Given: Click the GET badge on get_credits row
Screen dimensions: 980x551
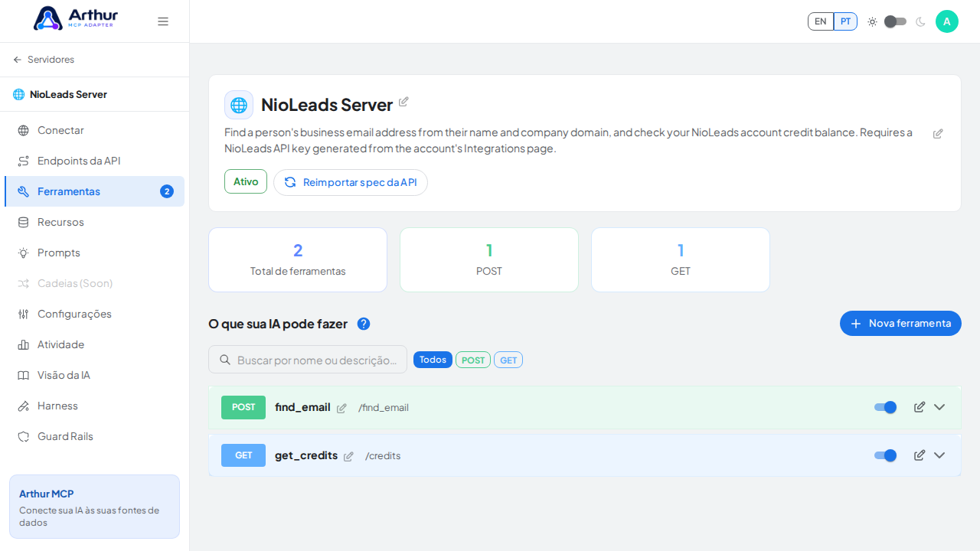Looking at the screenshot, I should pyautogui.click(x=243, y=455).
